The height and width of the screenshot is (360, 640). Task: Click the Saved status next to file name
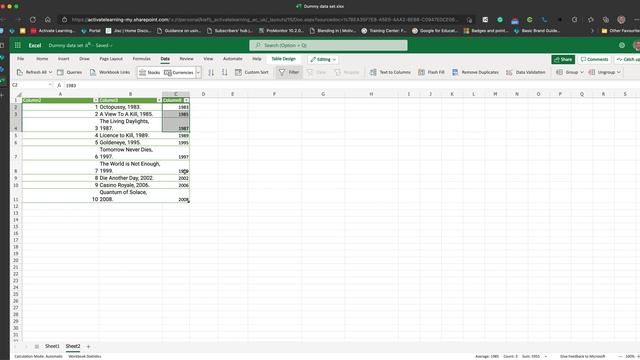(103, 45)
